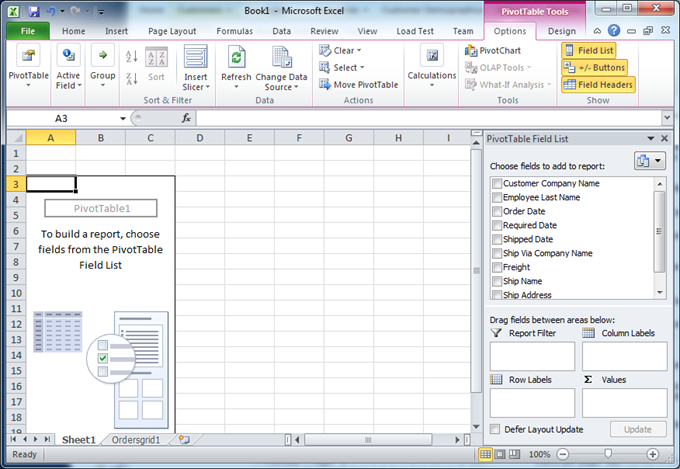Screen dimensions: 680x469
Task: Zoom in with the plus button
Action: pyautogui.click(x=652, y=454)
